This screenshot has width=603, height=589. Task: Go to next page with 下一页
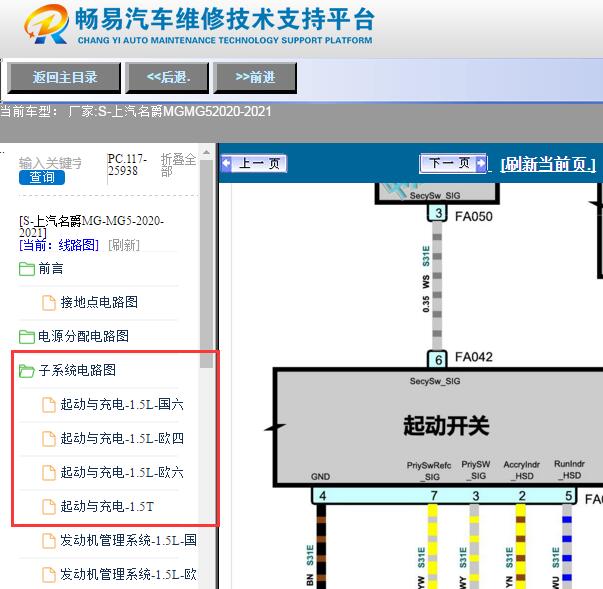click(453, 163)
